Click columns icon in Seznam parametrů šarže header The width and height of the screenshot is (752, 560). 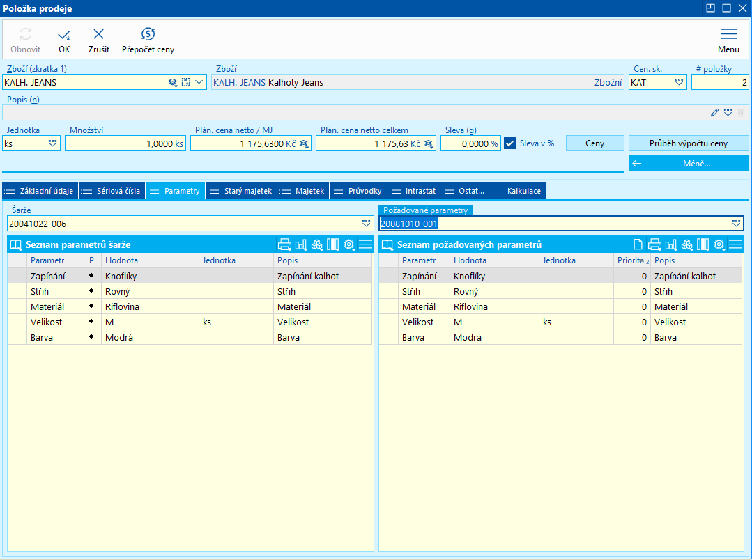333,244
